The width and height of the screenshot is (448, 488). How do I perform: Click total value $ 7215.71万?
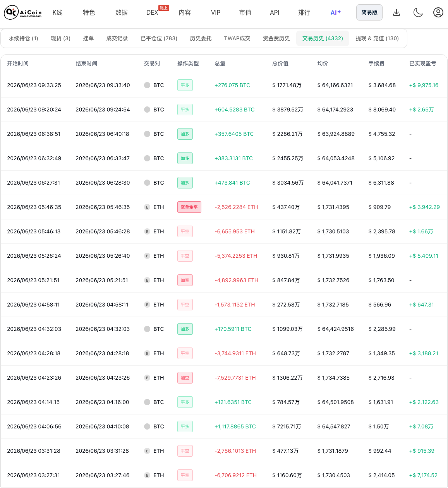pyautogui.click(x=287, y=426)
